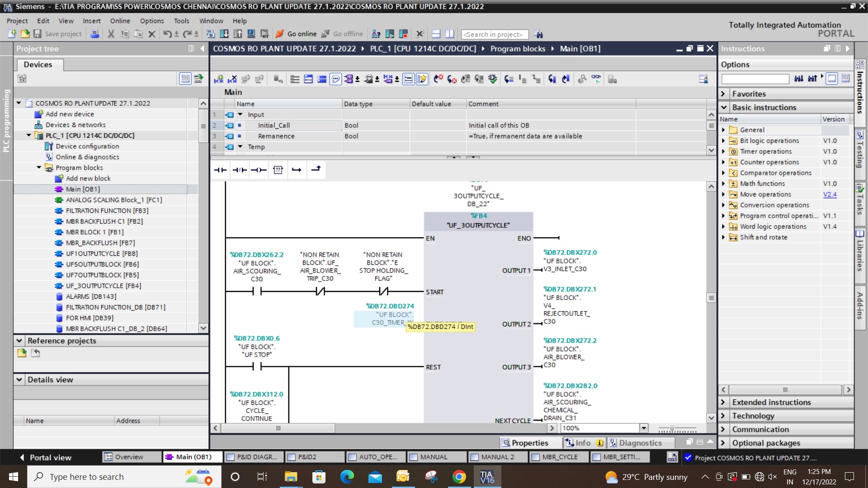
Task: Click the Download to device icon
Action: (224, 34)
